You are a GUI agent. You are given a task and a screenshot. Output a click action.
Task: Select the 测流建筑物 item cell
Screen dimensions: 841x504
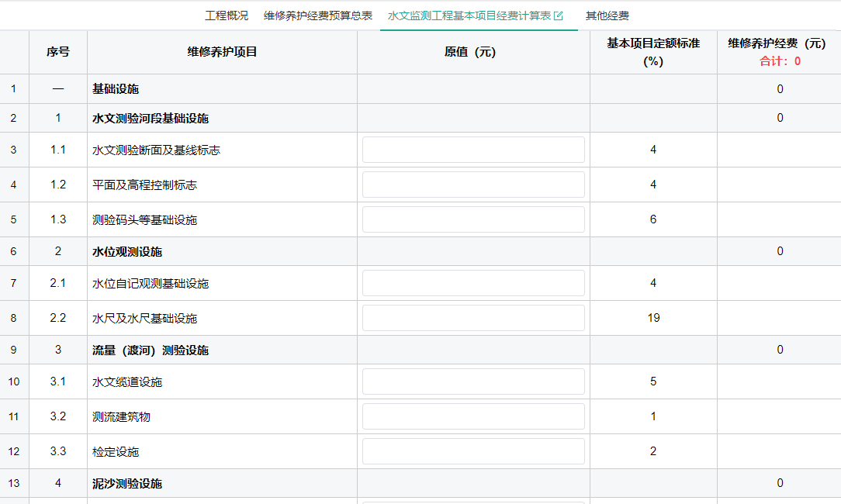click(222, 416)
